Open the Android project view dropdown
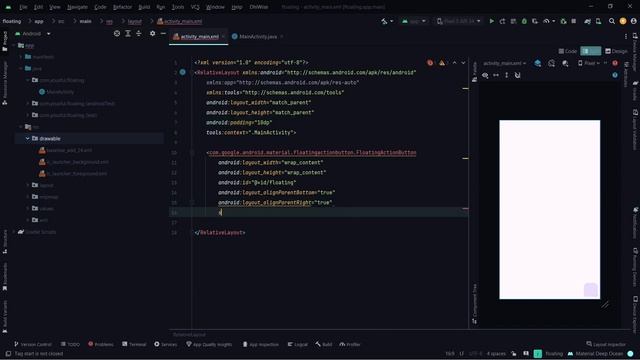This screenshot has height=360, width=640. click(33, 33)
